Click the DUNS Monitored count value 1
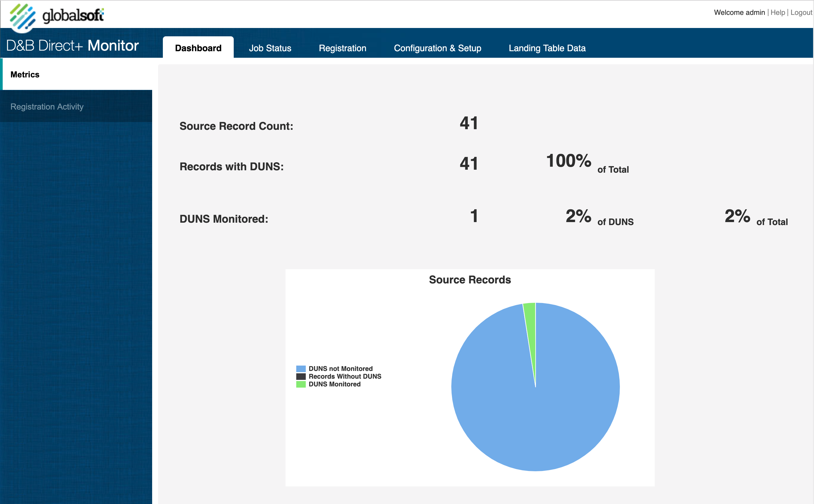 pos(474,216)
